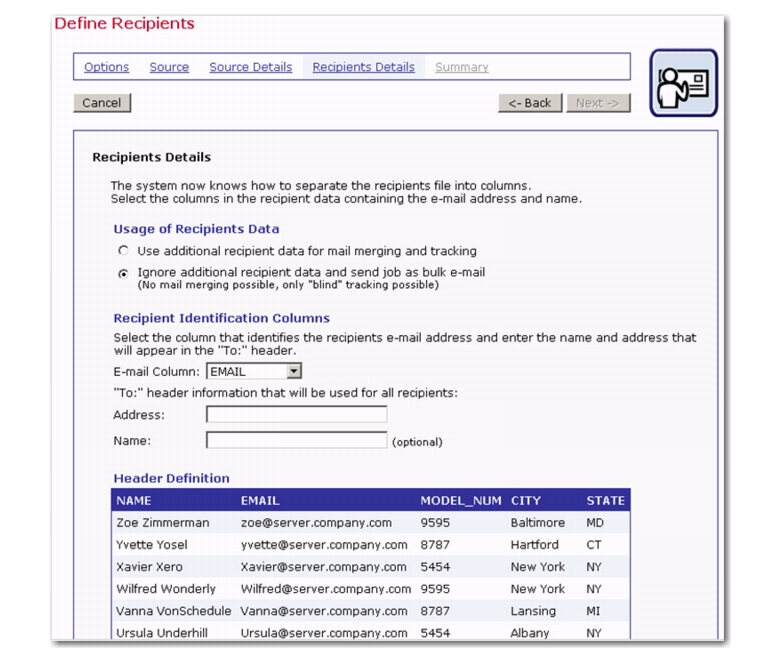Screen dimensions: 771x662
Task: Go to the Source tab
Action: 169,67
